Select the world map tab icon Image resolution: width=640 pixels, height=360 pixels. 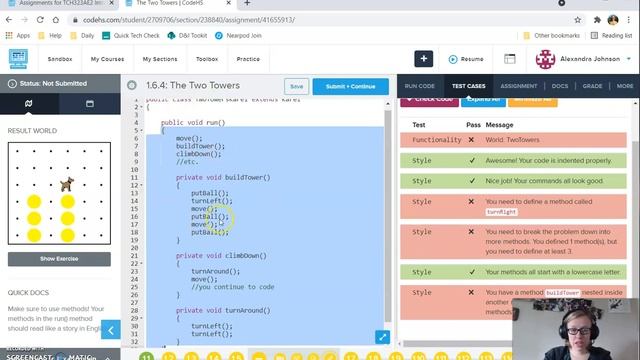[x=29, y=104]
